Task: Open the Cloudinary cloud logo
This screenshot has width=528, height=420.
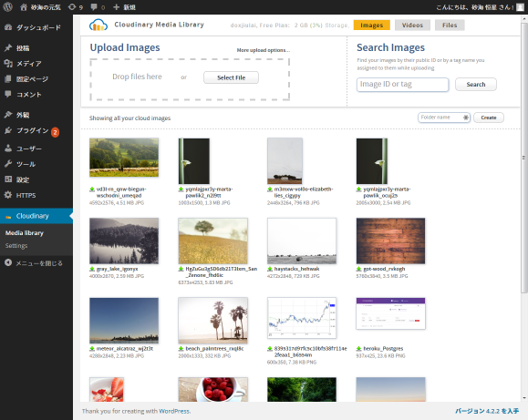Action: pos(98,25)
